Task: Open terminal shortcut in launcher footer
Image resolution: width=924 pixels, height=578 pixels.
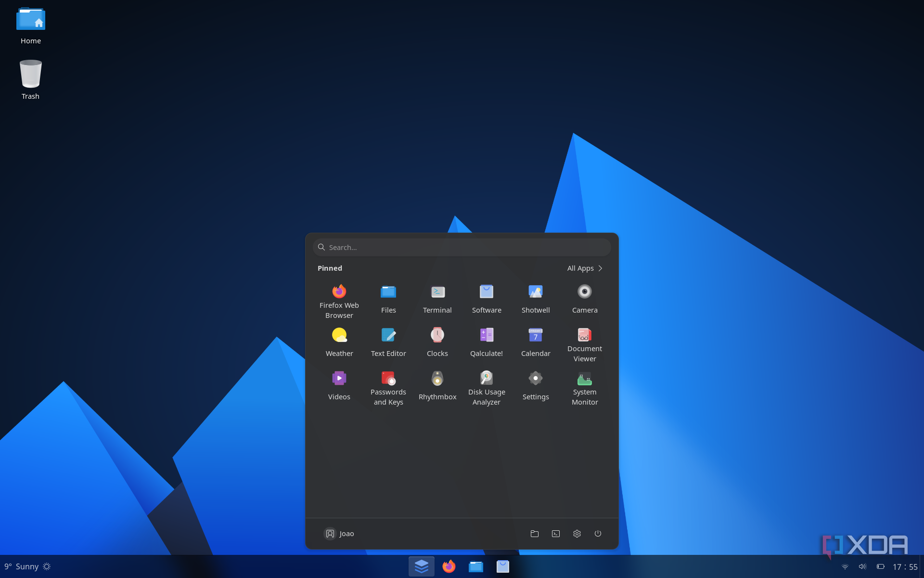Action: (556, 534)
